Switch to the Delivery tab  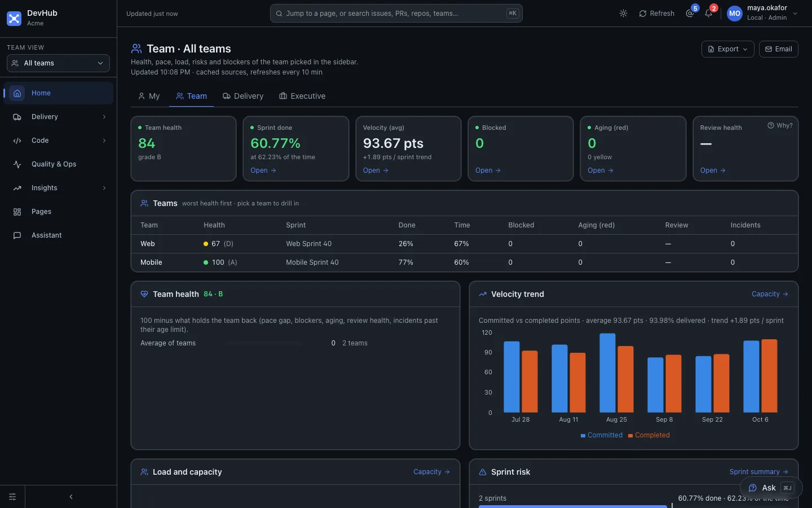[243, 96]
